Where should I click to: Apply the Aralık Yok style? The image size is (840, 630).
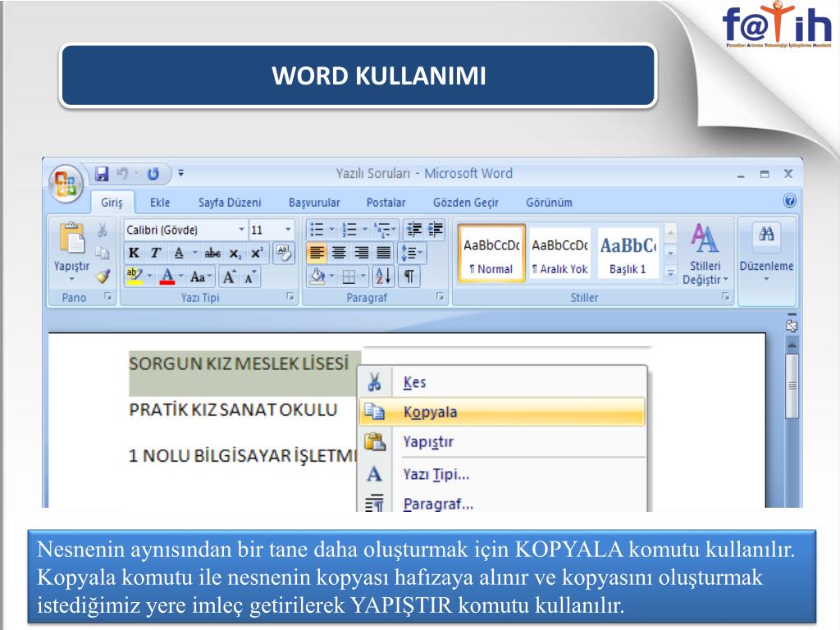pos(559,253)
